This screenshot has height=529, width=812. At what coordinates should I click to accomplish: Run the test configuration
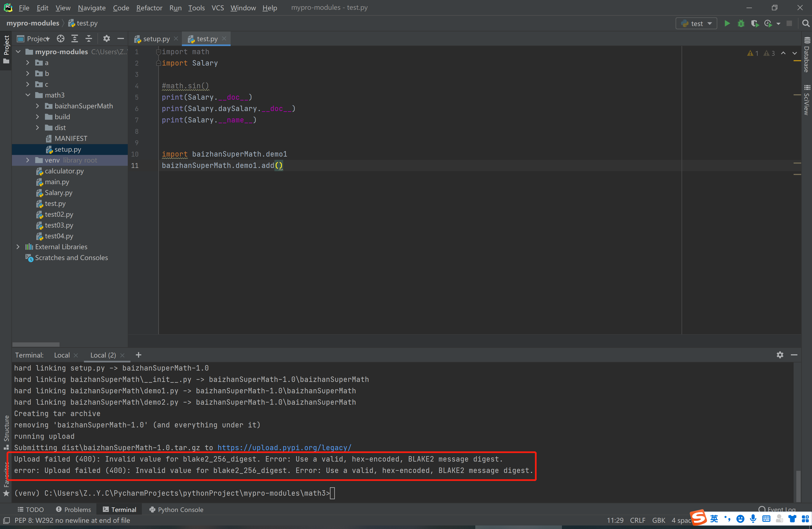[x=727, y=23]
